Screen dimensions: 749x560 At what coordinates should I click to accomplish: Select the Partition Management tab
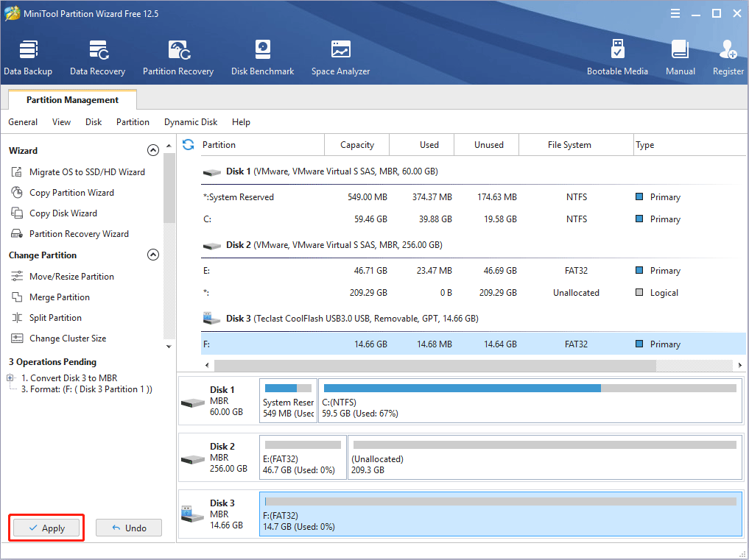(x=73, y=100)
